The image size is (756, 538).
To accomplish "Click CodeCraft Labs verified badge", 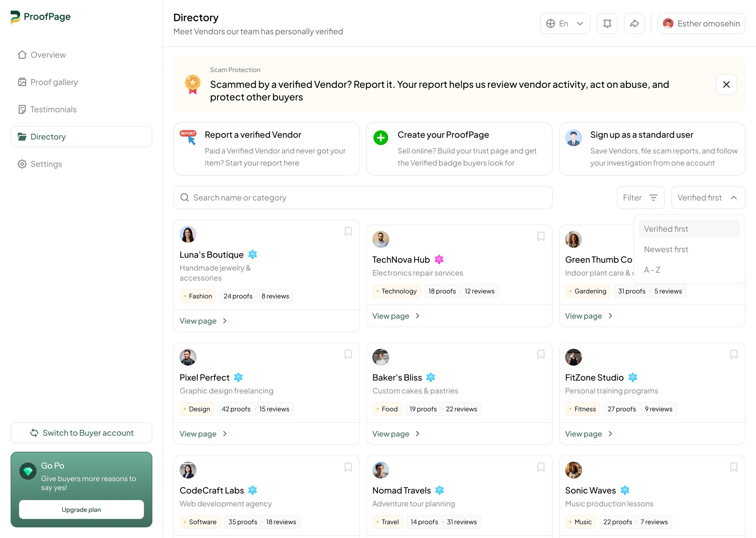I will click(x=252, y=490).
